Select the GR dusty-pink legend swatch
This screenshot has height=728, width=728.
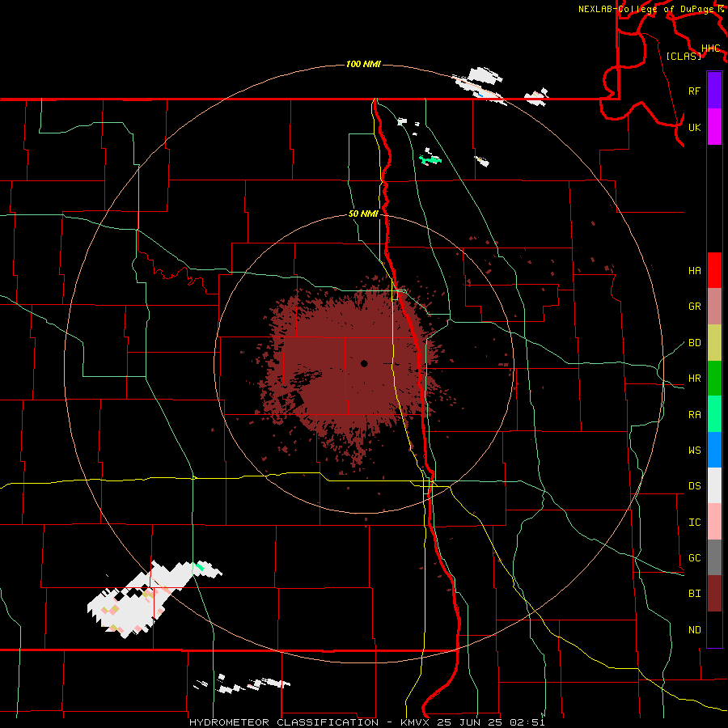[714, 306]
